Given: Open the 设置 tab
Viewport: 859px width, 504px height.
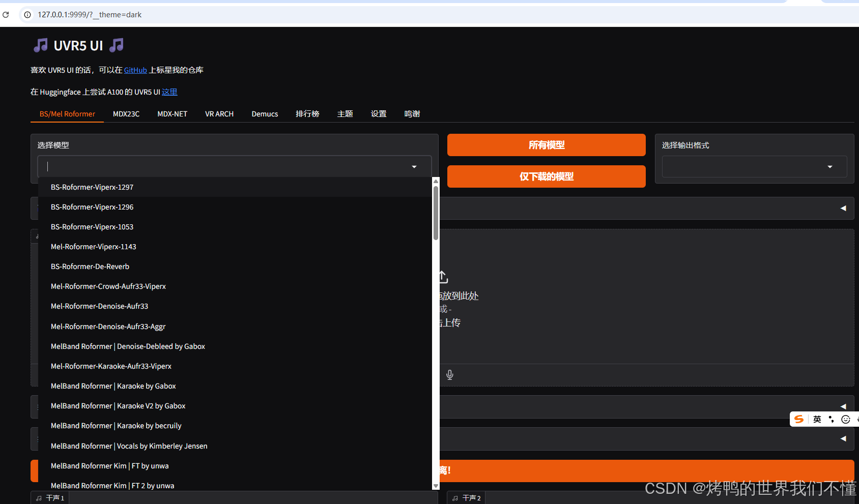Looking at the screenshot, I should point(379,114).
